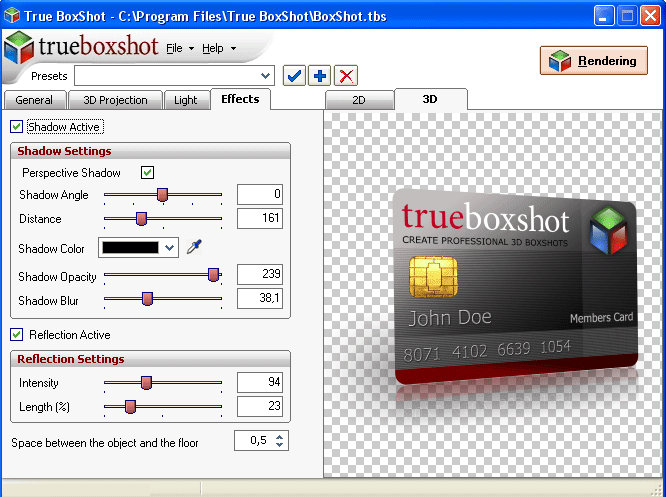Increase the floor space with the up arrow
The height and width of the screenshot is (497, 666).
[279, 436]
